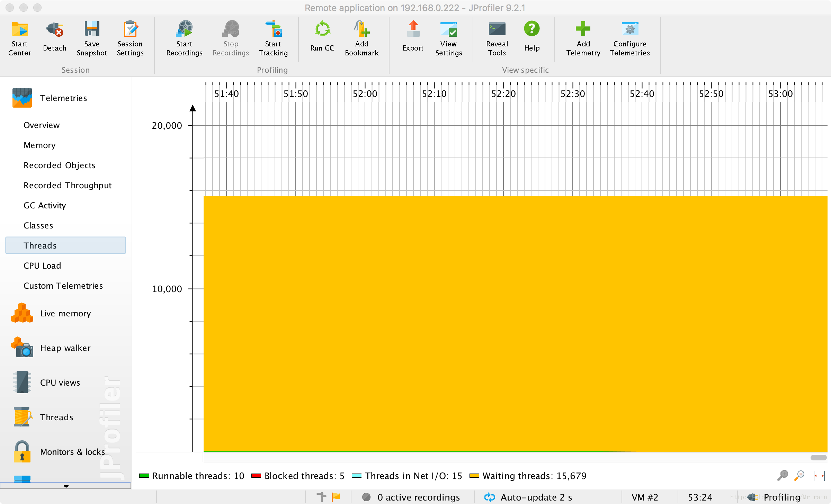Open the CPU views section
The image size is (831, 504).
point(46,382)
